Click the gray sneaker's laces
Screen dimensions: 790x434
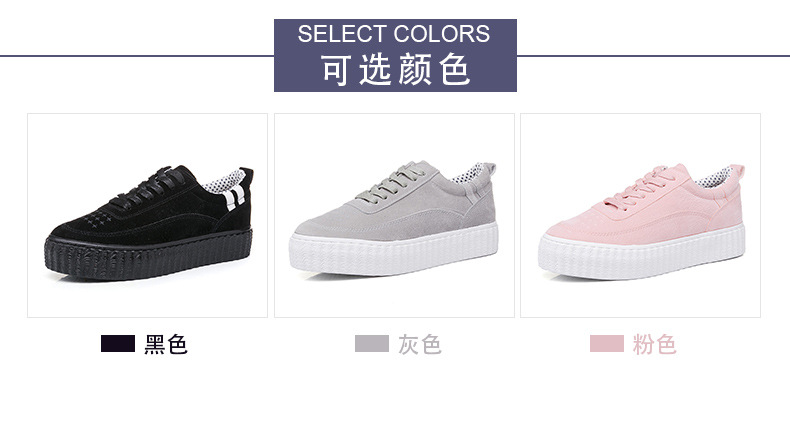tap(390, 185)
